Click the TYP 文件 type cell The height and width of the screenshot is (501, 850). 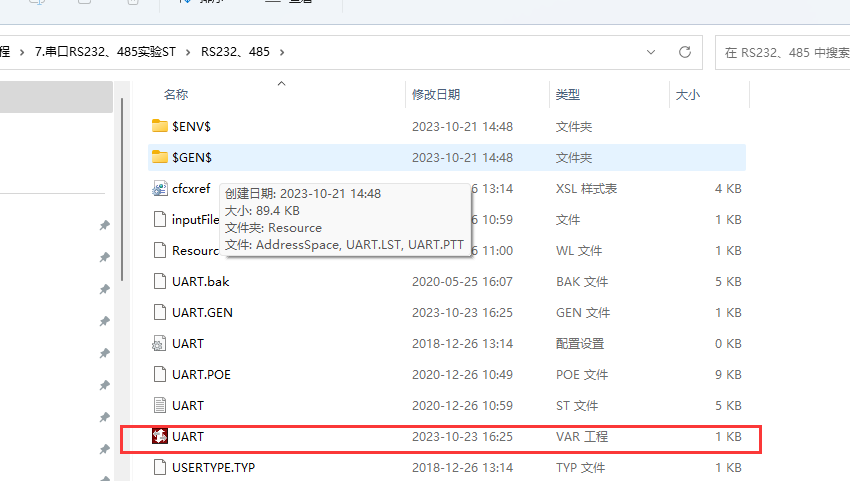[x=581, y=467]
